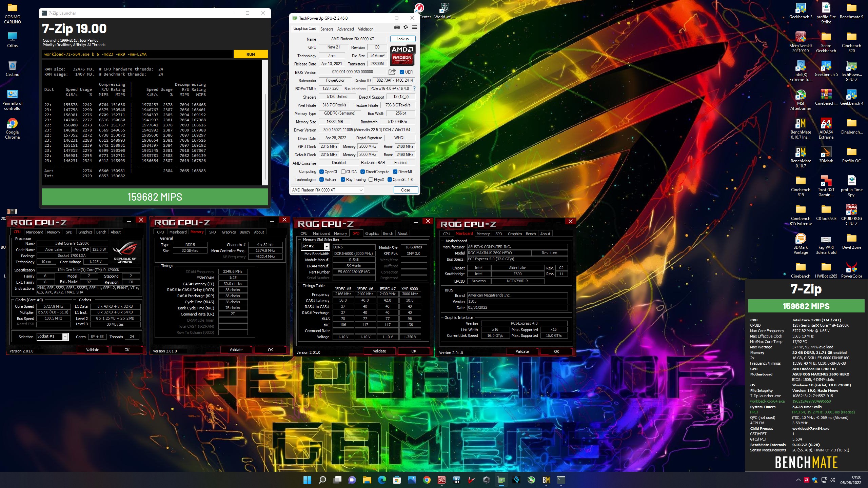868x488 pixels.
Task: Click OK in SPD CPU-Z window
Action: 414,351
